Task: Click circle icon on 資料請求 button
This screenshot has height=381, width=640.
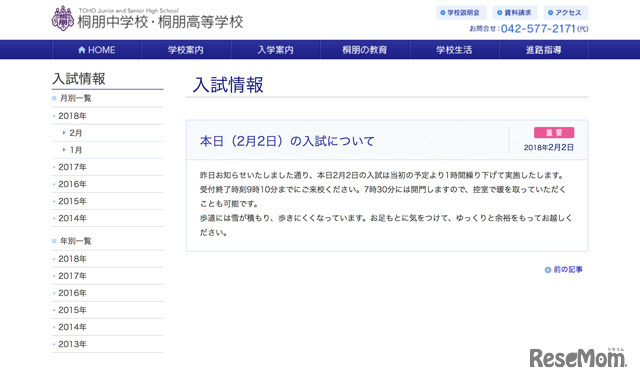Action: pyautogui.click(x=499, y=13)
